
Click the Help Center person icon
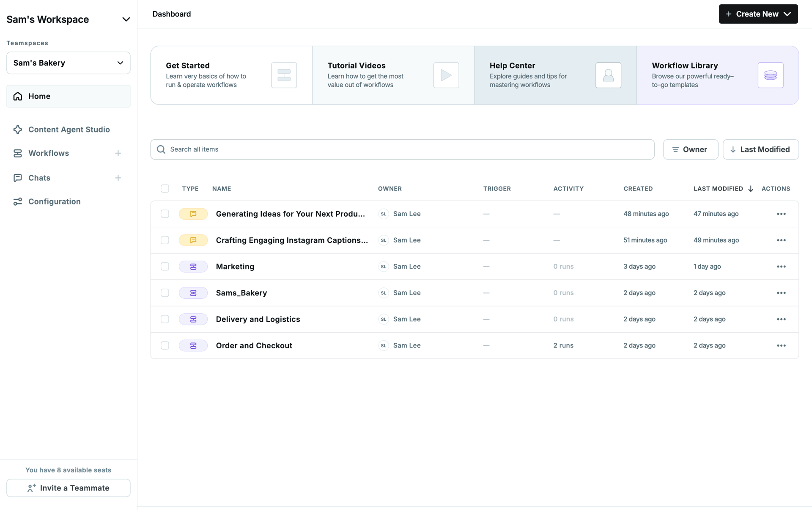[x=608, y=75]
